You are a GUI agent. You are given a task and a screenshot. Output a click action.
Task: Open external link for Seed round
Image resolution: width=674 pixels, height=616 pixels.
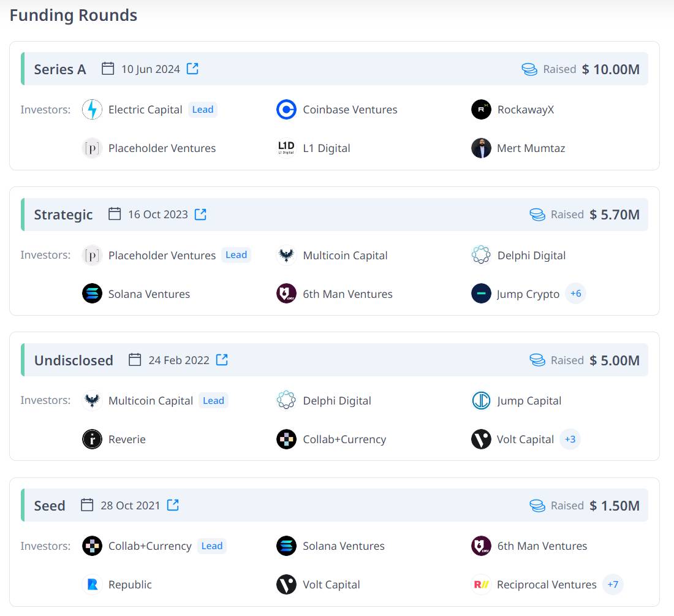(x=173, y=505)
